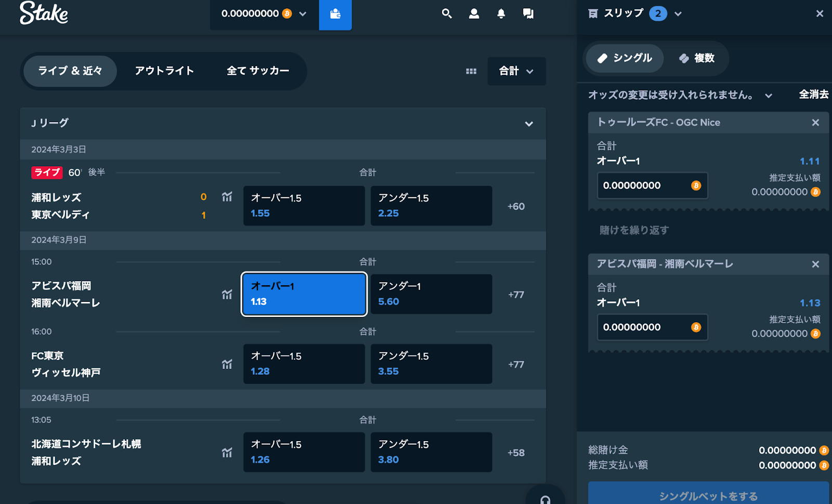Open FC東京 vs ヴィッセル神戸 match page
832x504 pixels.
click(66, 364)
